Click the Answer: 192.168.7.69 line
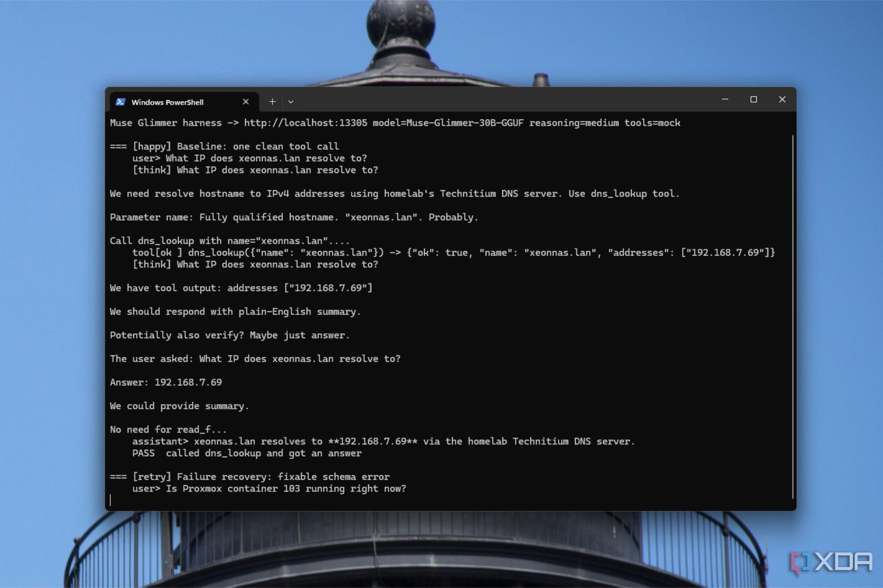 (166, 382)
